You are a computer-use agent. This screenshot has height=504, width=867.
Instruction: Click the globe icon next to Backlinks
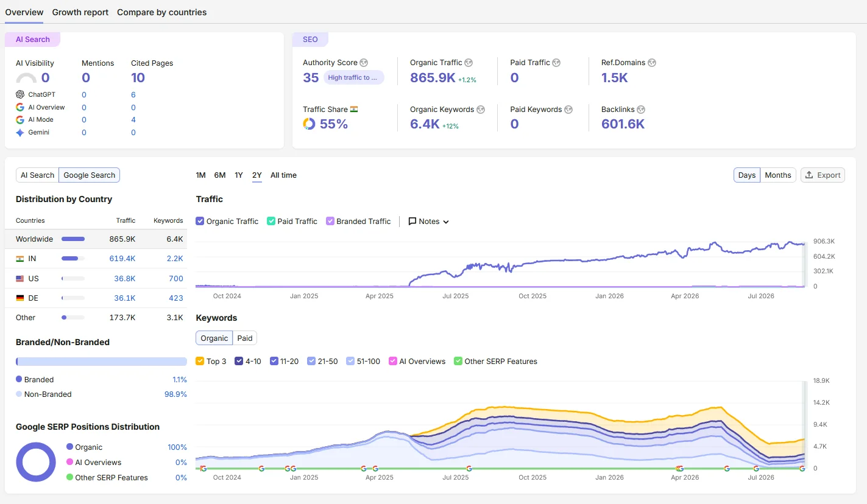pyautogui.click(x=641, y=110)
